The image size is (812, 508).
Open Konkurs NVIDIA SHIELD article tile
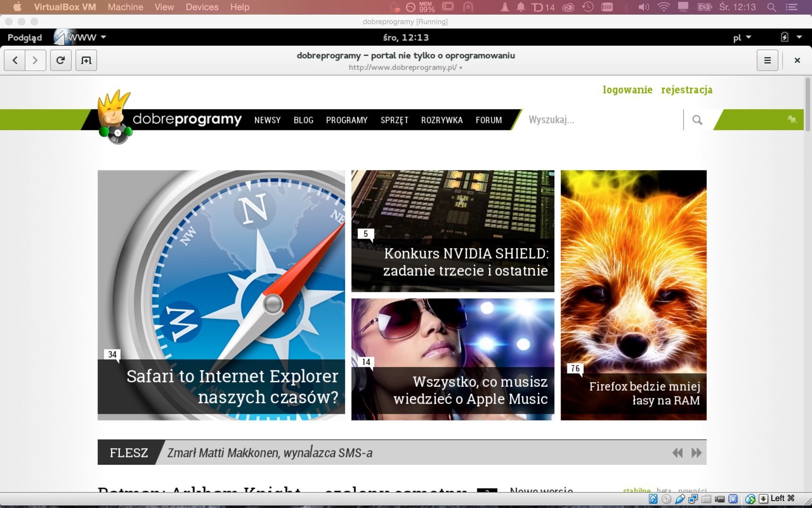[453, 231]
